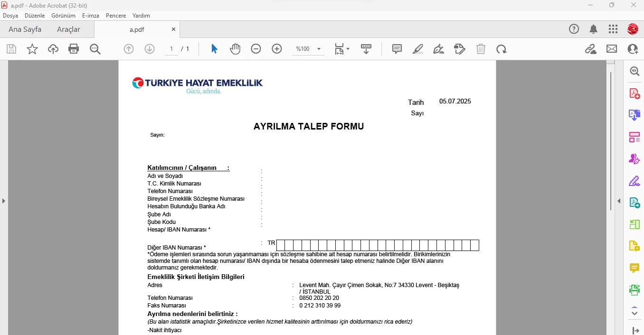Add the document to favorites with star icon
644x335 pixels.
point(32,49)
